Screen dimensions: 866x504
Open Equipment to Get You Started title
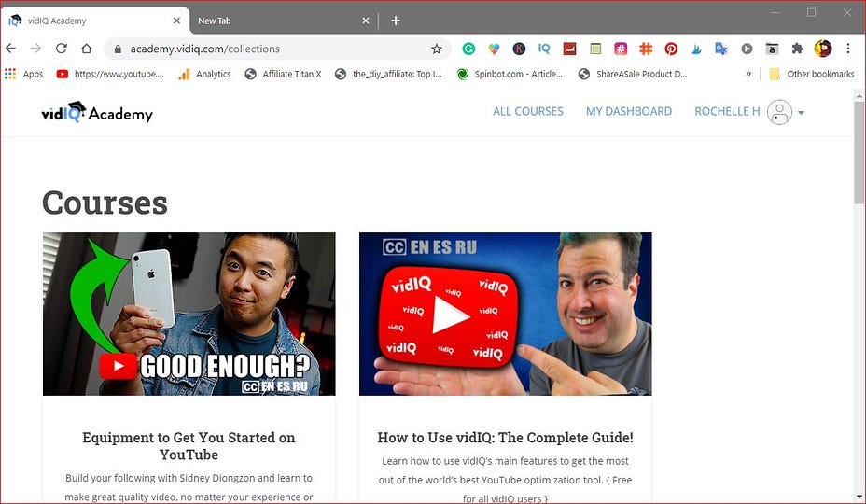[x=189, y=446]
